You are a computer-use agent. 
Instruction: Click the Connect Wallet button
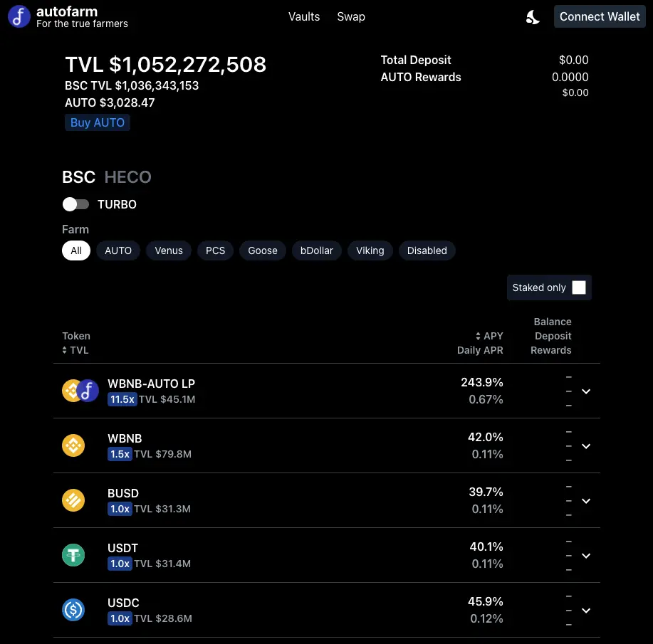(600, 16)
